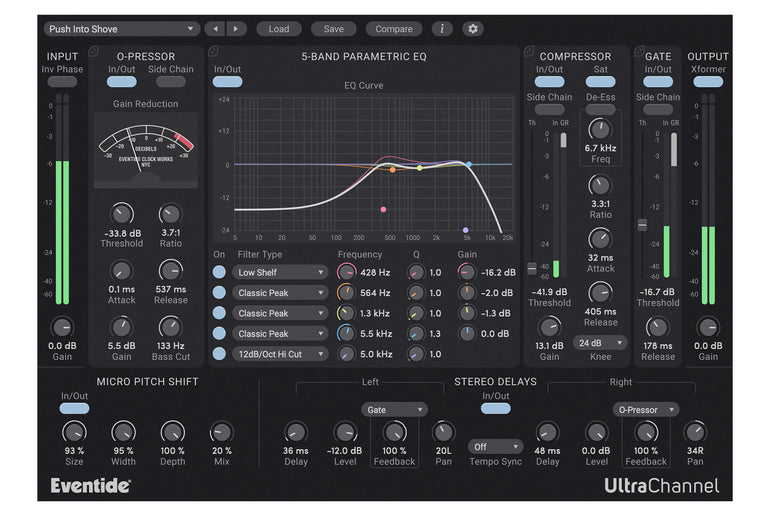Screen dimensions: 770x515
Task: Open Right delay O-Pressor source dropdown
Action: click(646, 409)
